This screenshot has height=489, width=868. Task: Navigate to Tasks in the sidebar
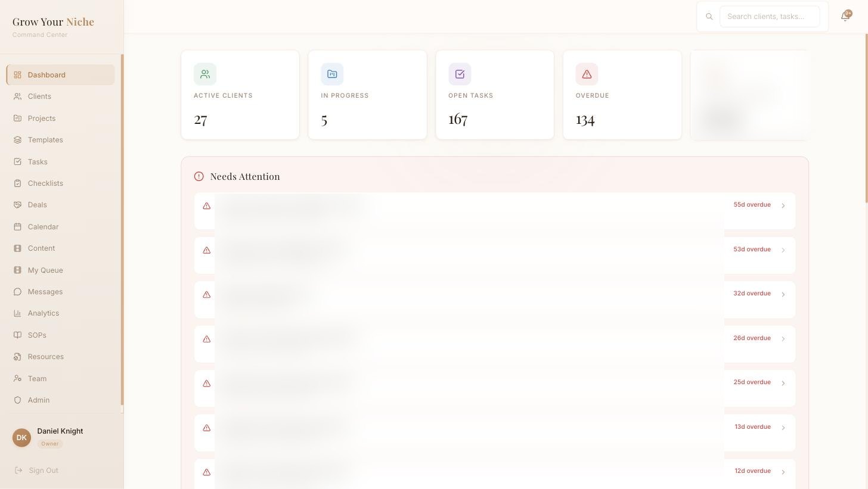coord(60,162)
